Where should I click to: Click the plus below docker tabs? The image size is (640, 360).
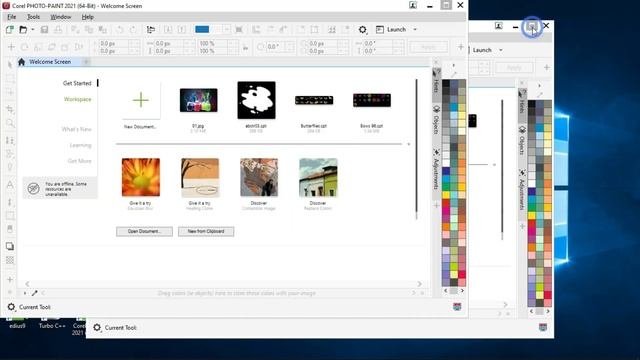pos(436,205)
